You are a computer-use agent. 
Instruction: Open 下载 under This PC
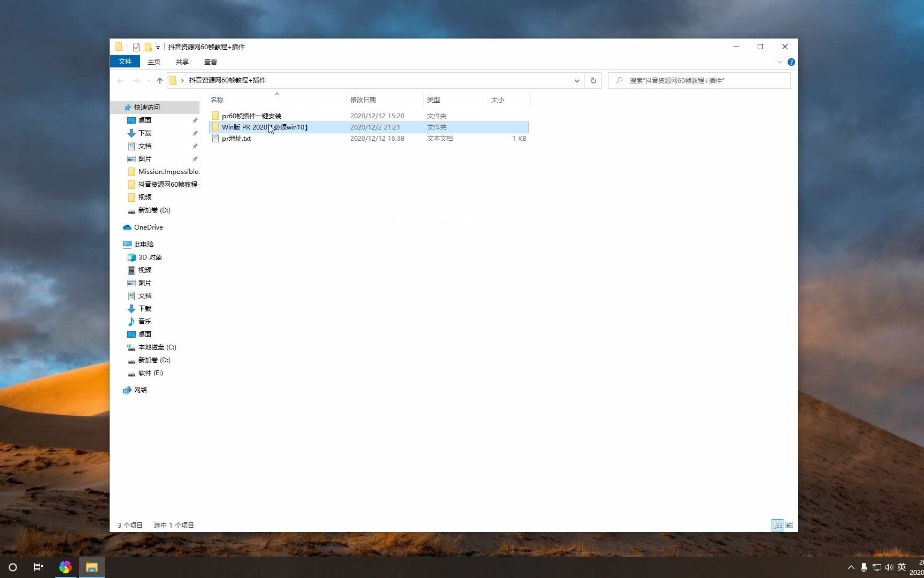pyautogui.click(x=144, y=309)
